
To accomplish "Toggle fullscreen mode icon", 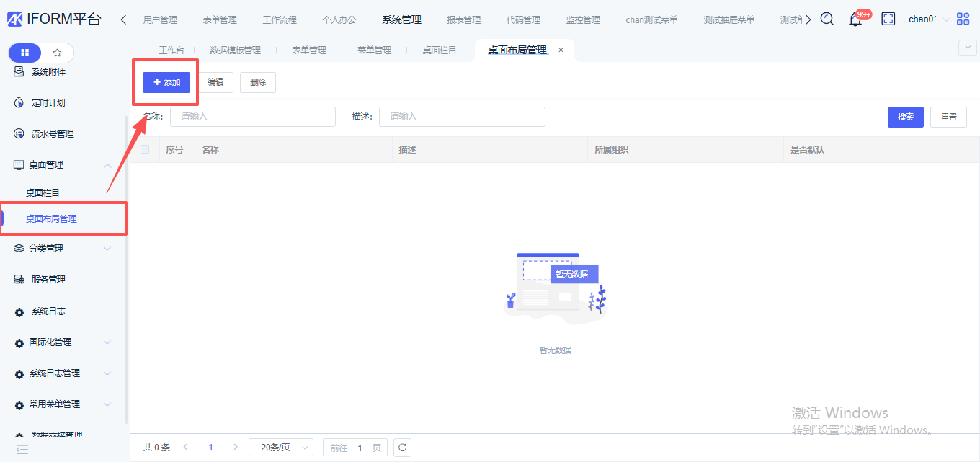I will (x=888, y=19).
